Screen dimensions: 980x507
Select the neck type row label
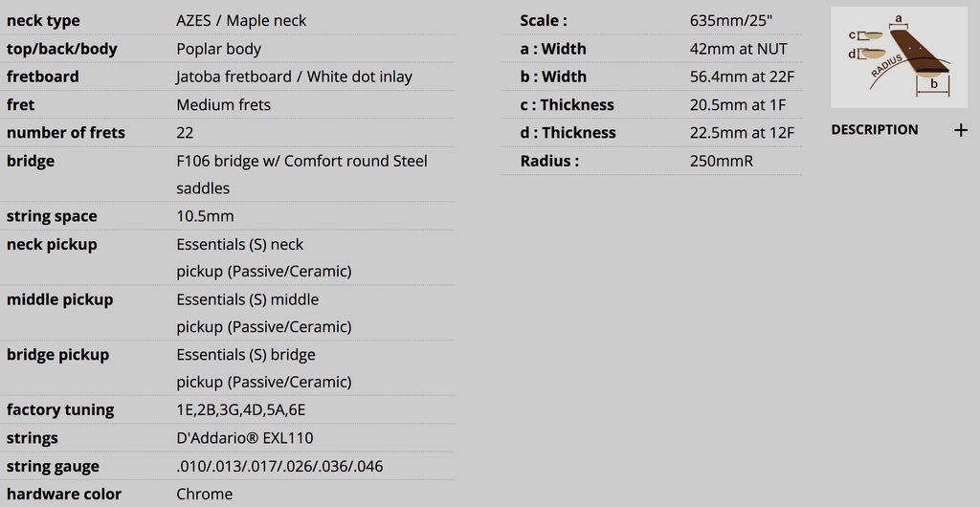point(43,21)
